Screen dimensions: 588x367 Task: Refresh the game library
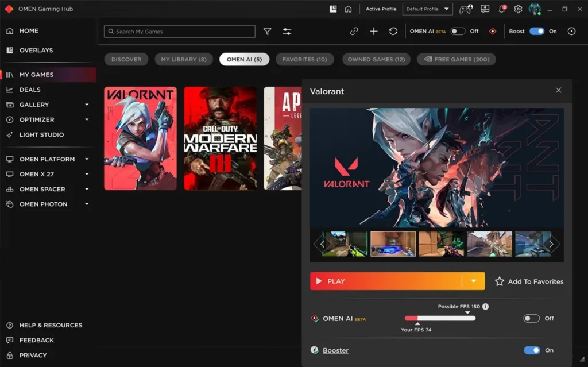[x=393, y=32]
